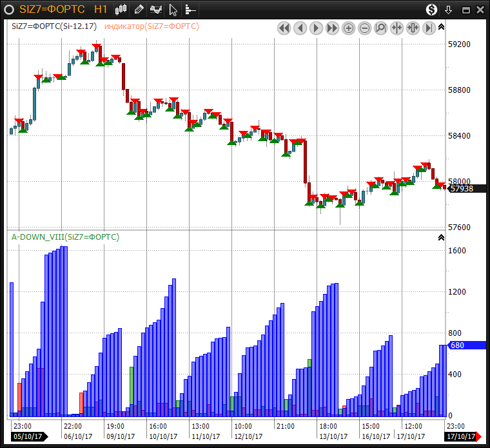Viewport: 490px width, 448px height.
Task: Open the down-arrow dropdown in title bar
Action: point(449,9)
